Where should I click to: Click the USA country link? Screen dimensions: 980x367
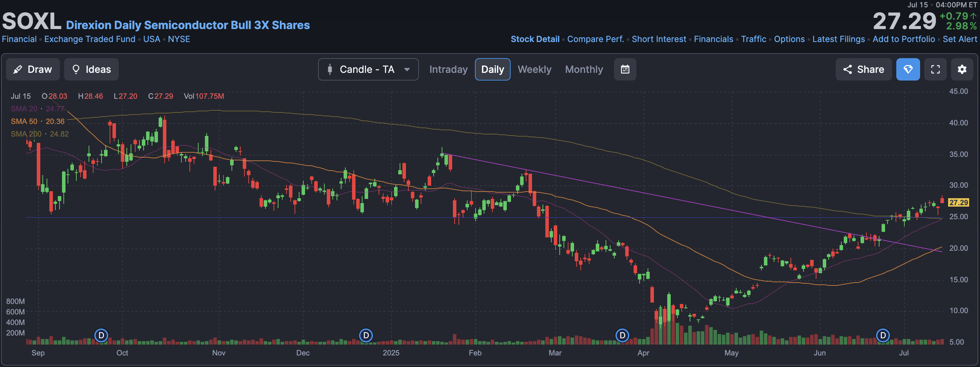pyautogui.click(x=151, y=39)
